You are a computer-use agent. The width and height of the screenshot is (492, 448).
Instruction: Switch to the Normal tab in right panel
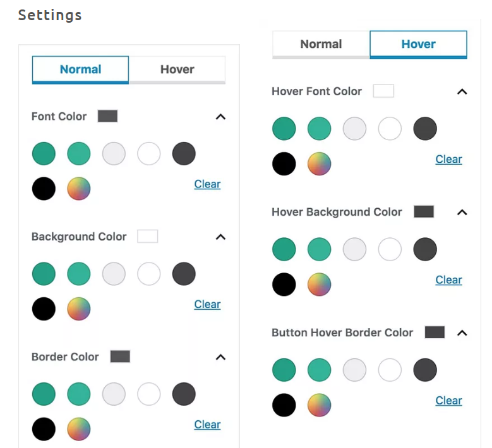321,44
